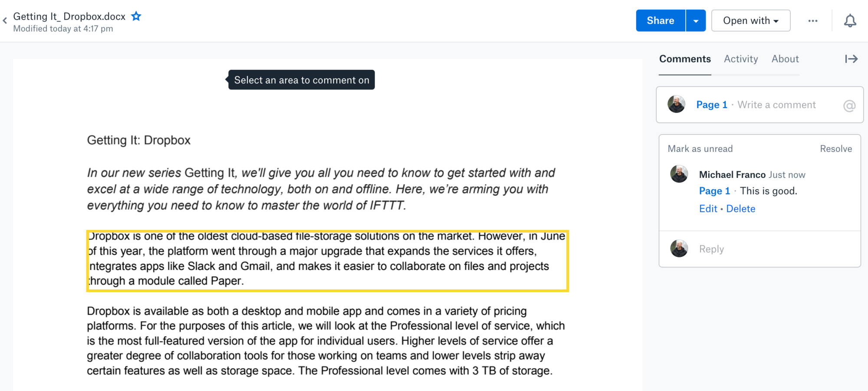Click the 'Getting It: Dropbox' heading

click(x=139, y=140)
